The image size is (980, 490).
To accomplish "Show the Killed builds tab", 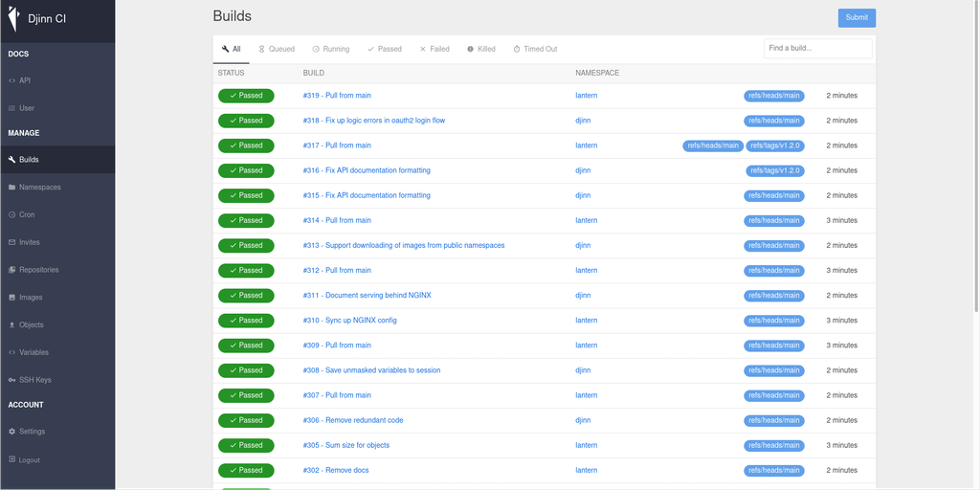I will coord(481,49).
